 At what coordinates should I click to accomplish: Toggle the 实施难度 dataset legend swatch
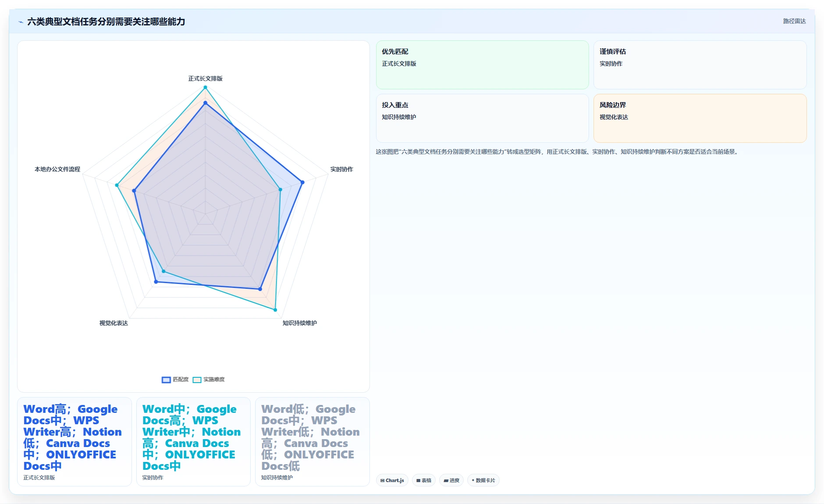[197, 380]
